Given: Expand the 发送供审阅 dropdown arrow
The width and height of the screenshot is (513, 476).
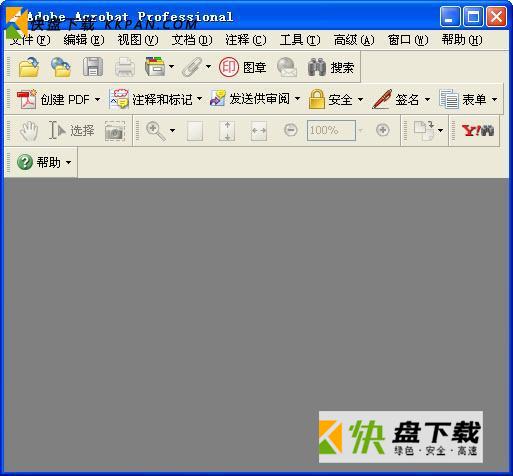Looking at the screenshot, I should pyautogui.click(x=297, y=99).
